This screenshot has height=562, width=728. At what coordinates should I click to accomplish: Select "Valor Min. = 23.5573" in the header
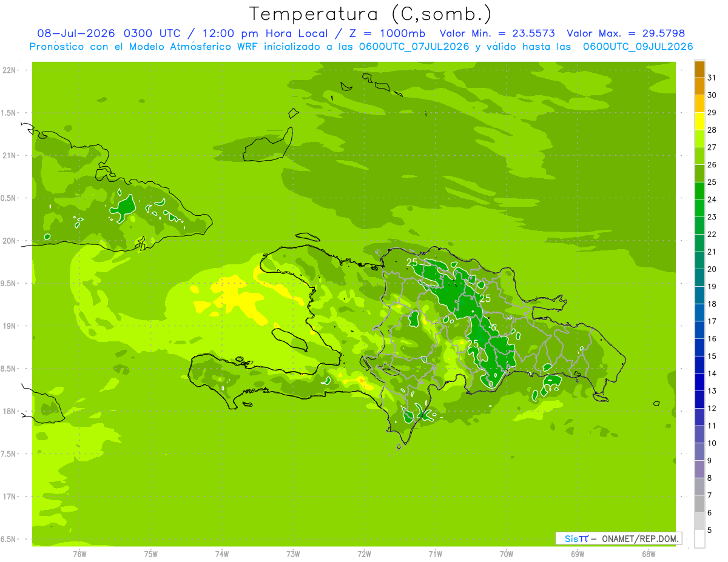point(497,33)
